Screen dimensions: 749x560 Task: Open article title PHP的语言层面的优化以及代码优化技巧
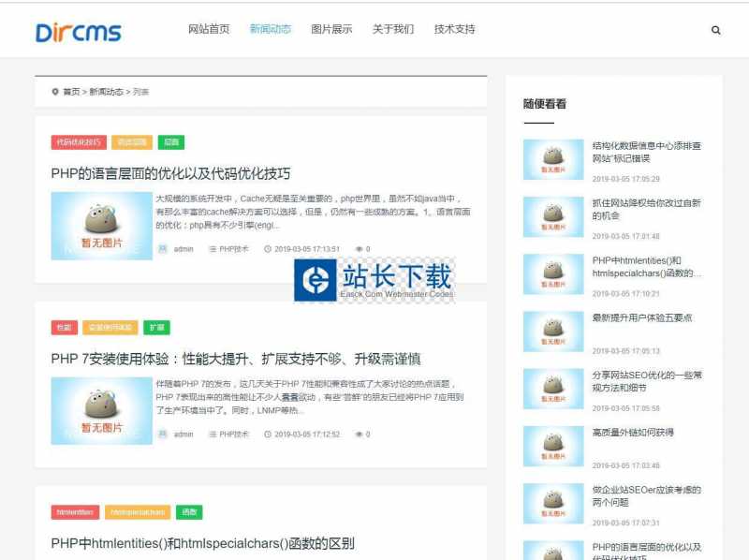click(170, 173)
